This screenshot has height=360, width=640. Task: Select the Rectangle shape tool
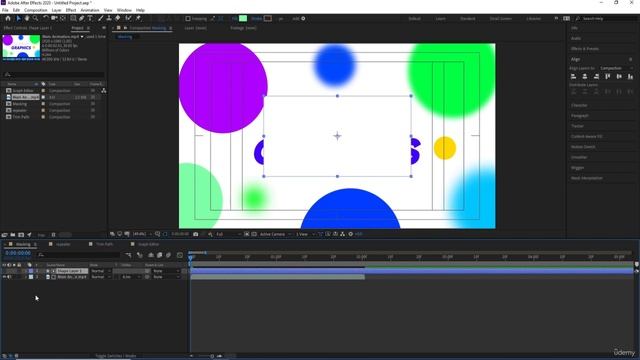pos(73,18)
